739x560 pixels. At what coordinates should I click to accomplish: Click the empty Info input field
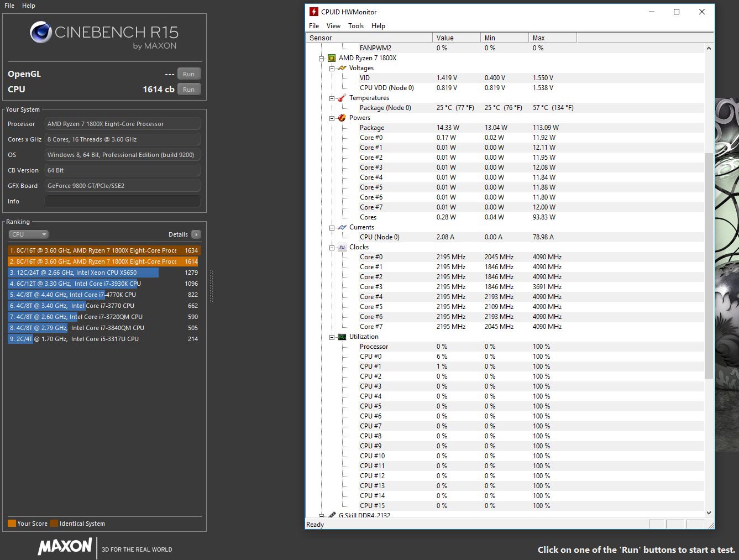coord(123,201)
